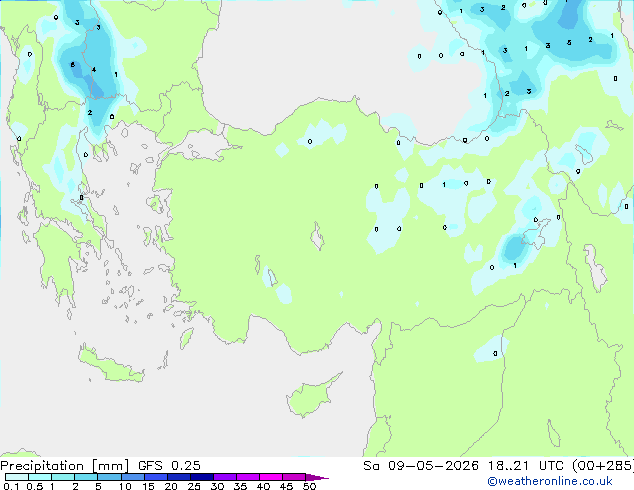The width and height of the screenshot is (634, 490).
Task: Click the 'GFS 0.25' model label
Action: coord(169,466)
